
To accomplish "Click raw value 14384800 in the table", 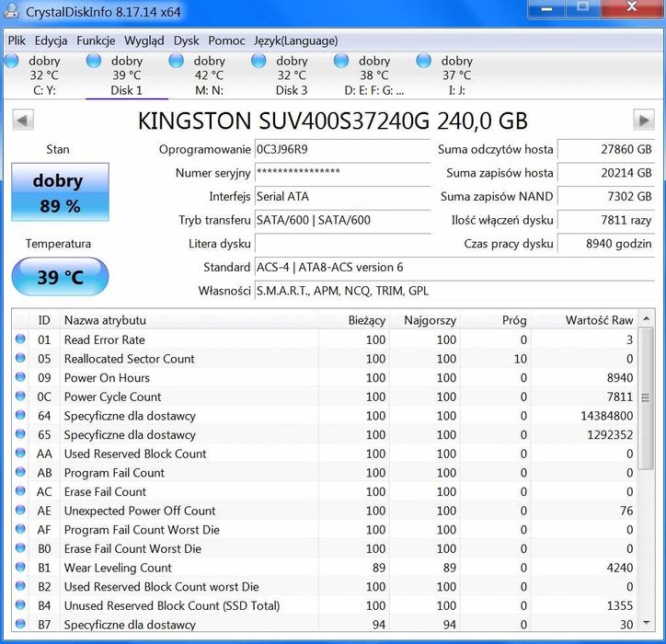I will tap(606, 416).
